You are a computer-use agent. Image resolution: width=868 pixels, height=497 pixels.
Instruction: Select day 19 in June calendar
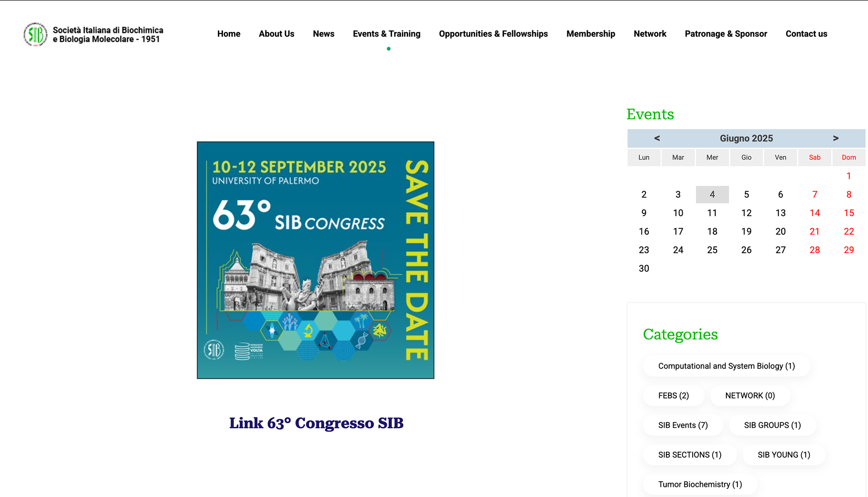(x=746, y=232)
